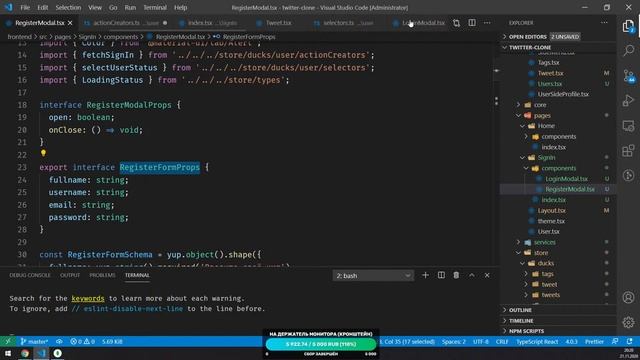Open the Search view in activity bar
640x360 pixels.
[x=629, y=51]
